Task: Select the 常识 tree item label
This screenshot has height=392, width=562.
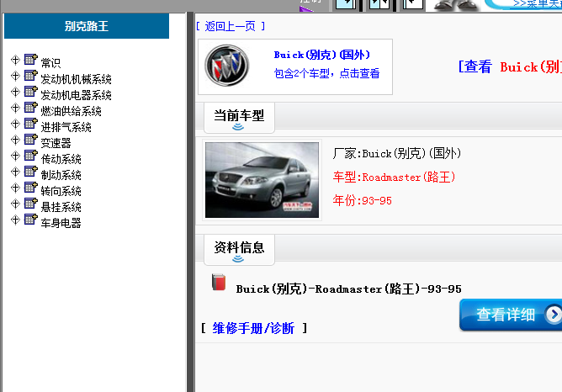Action: click(x=50, y=63)
